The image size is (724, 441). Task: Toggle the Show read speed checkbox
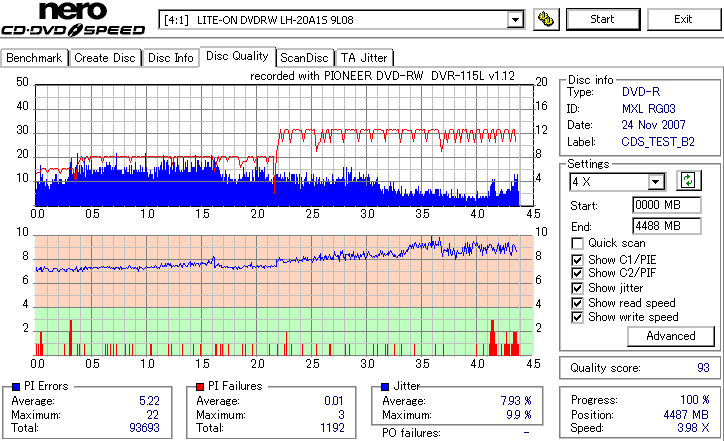tap(577, 303)
